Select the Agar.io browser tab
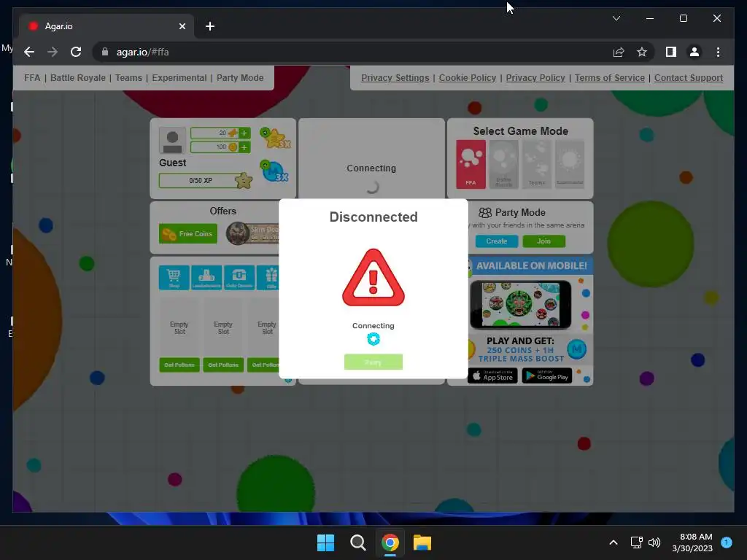Screen dimensions: 747x560 pyautogui.click(x=107, y=26)
